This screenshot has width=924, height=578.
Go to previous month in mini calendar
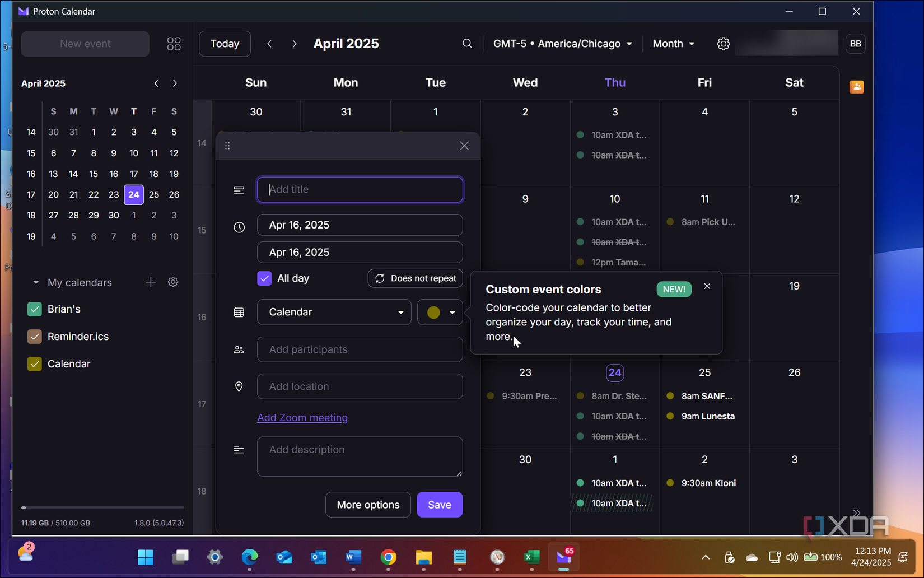[156, 83]
